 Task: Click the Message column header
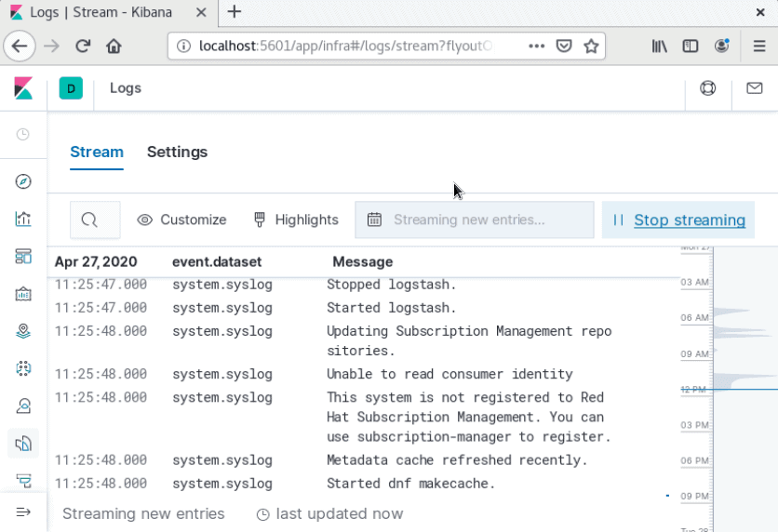pyautogui.click(x=363, y=261)
